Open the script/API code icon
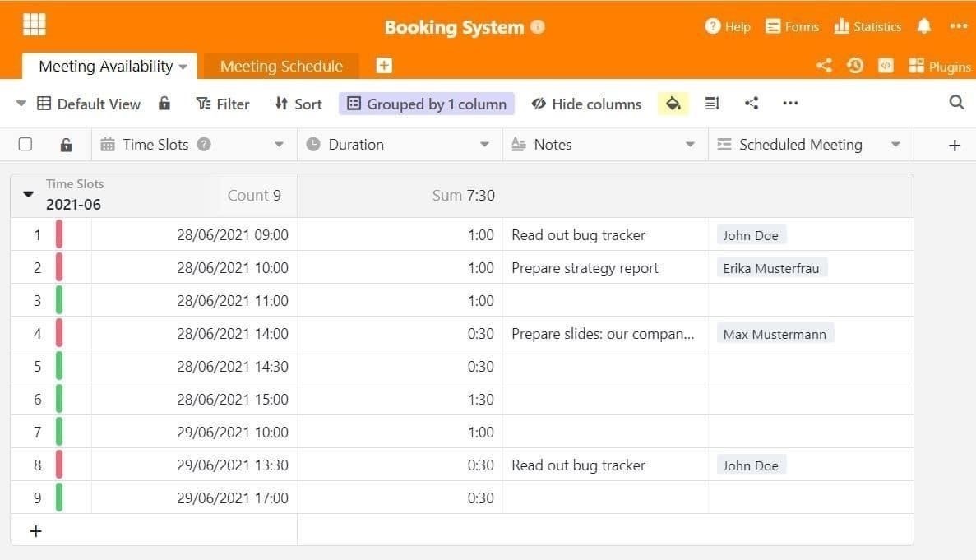 (x=886, y=65)
